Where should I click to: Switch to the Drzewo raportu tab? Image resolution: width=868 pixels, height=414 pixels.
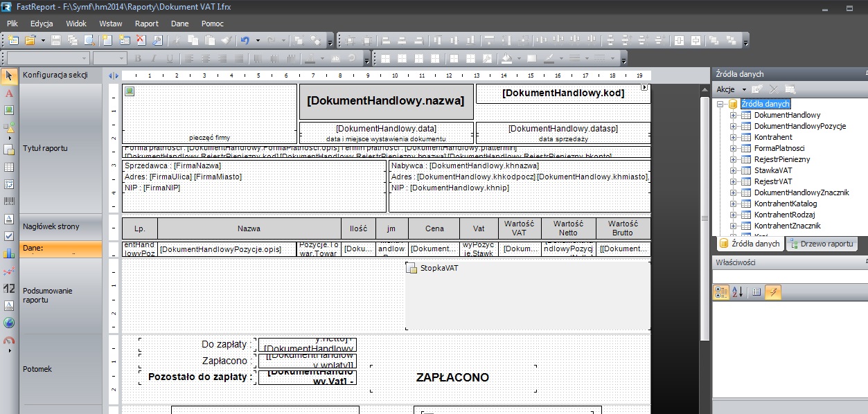[822, 244]
